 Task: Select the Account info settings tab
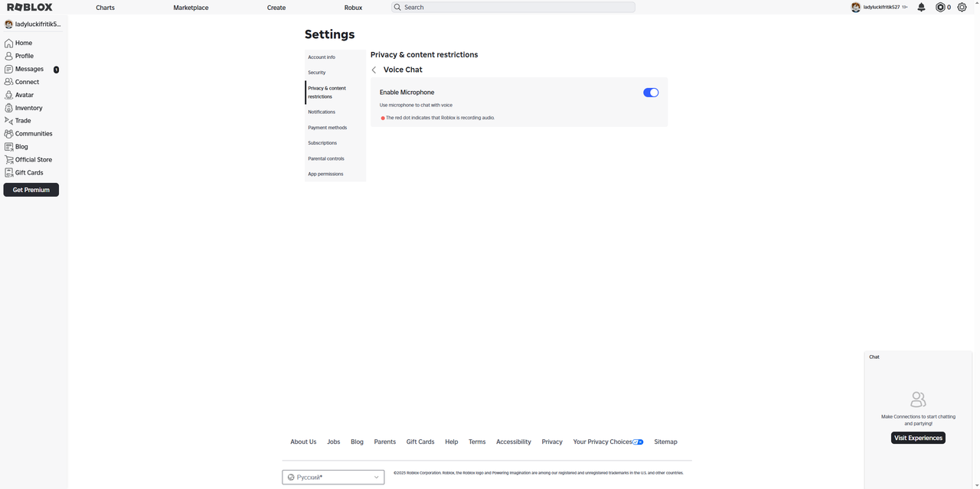pos(335,57)
